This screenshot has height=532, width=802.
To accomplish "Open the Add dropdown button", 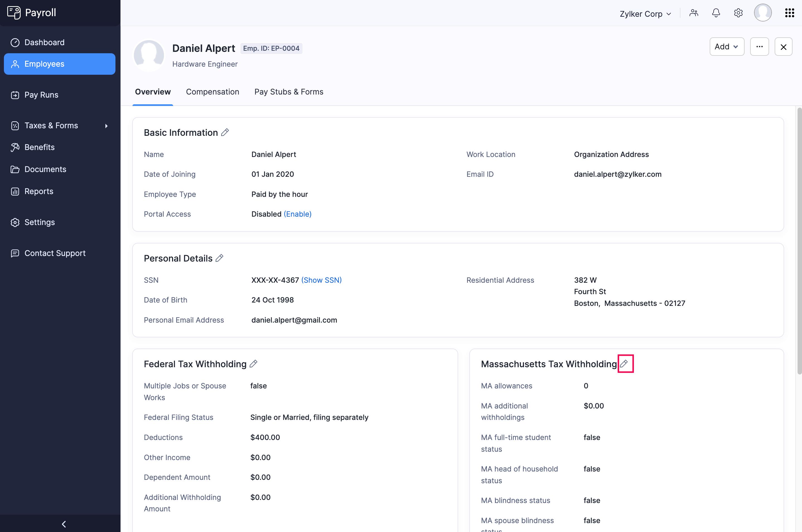I will pos(726,47).
